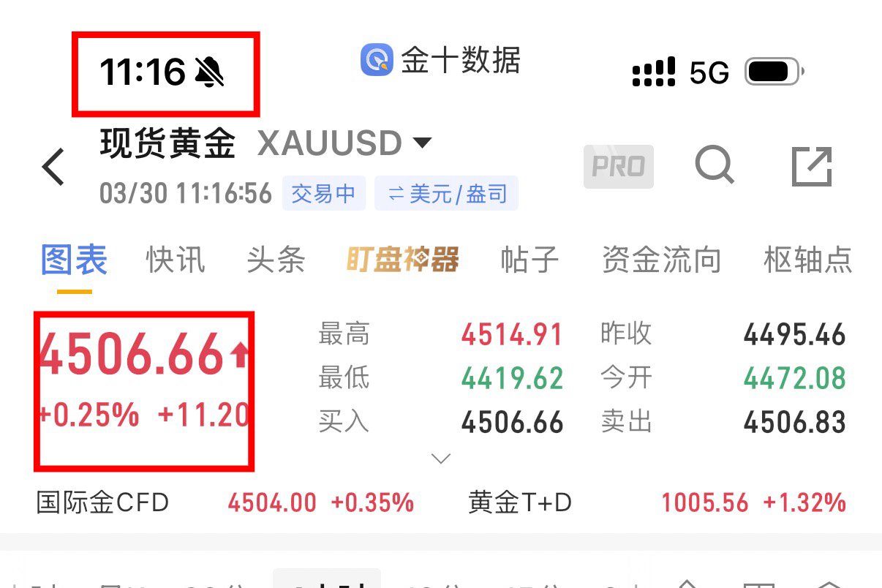The height and width of the screenshot is (588, 882).
Task: Switch to the 快讯 tab
Action: pyautogui.click(x=176, y=260)
